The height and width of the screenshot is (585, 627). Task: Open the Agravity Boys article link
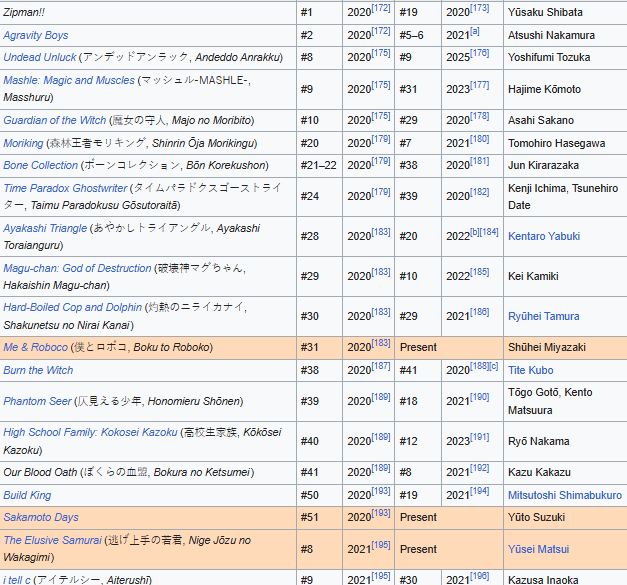(36, 35)
